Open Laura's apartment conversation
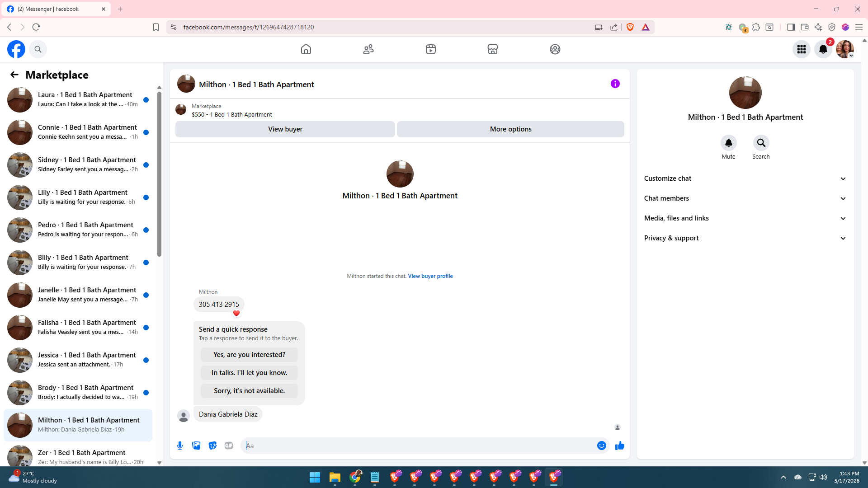868x488 pixels. [78, 100]
